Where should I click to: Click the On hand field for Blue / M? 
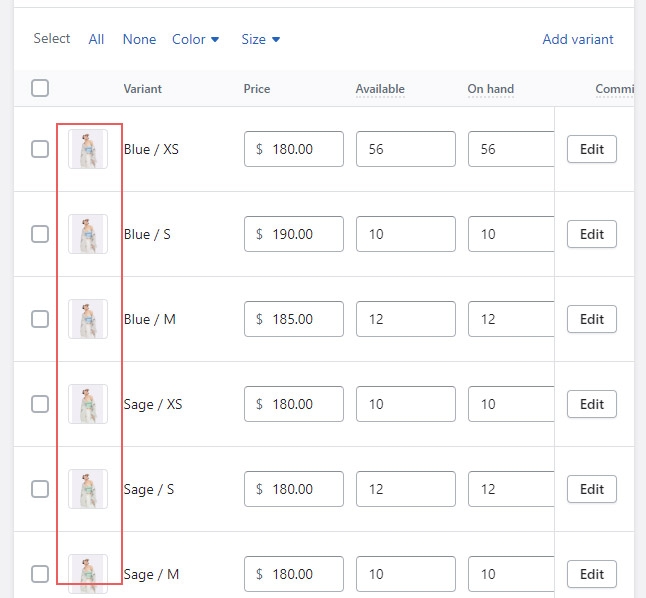510,319
